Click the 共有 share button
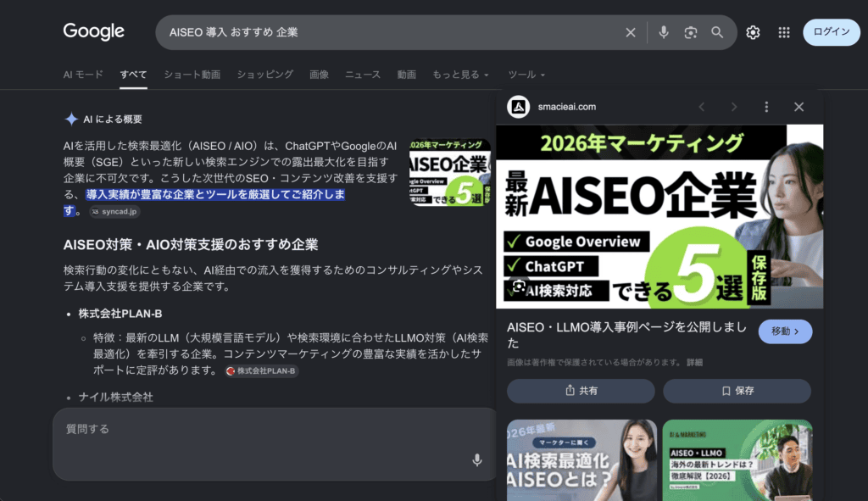This screenshot has height=501, width=868. point(581,391)
